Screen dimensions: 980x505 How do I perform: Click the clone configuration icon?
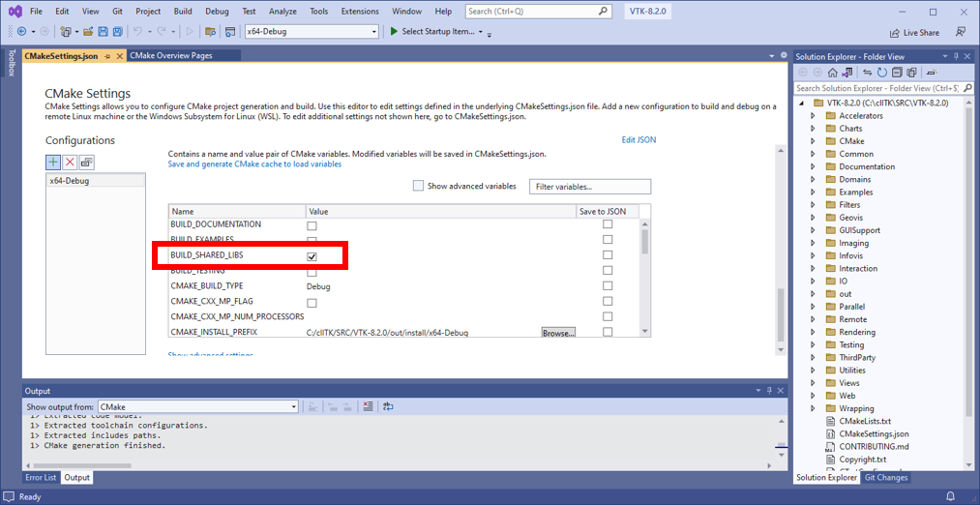[86, 162]
